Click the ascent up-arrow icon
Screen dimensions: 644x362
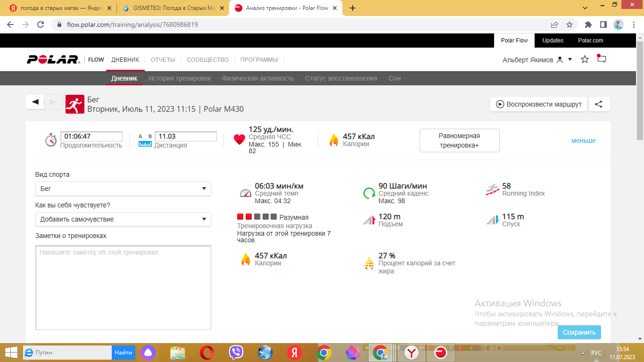coord(369,220)
